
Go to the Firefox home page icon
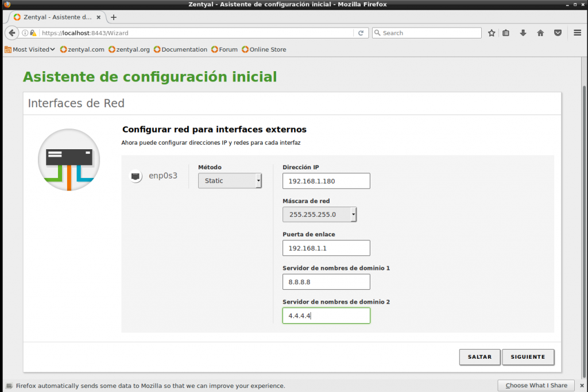(x=540, y=33)
